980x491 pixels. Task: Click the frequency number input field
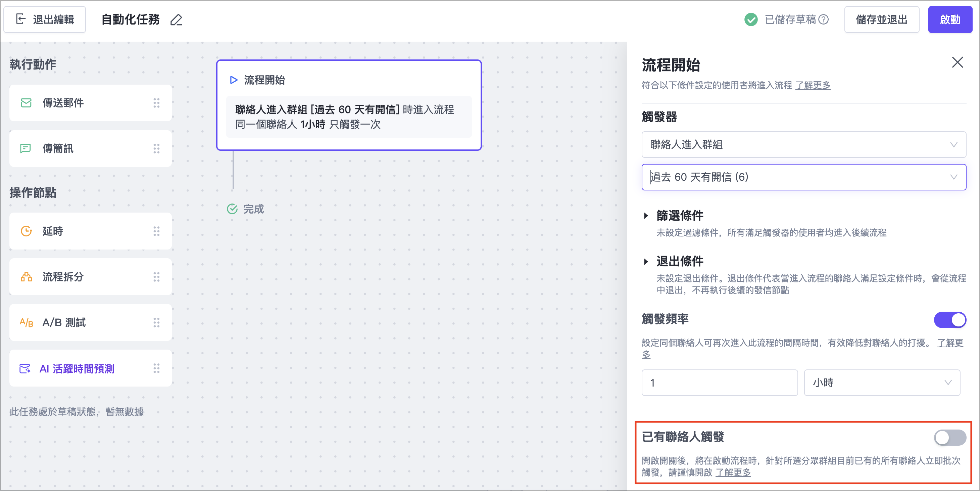(x=719, y=383)
